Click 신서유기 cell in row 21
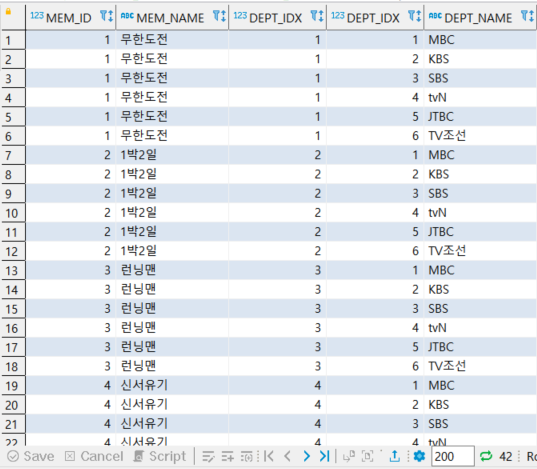Image resolution: width=537 pixels, height=469 pixels. coord(172,423)
